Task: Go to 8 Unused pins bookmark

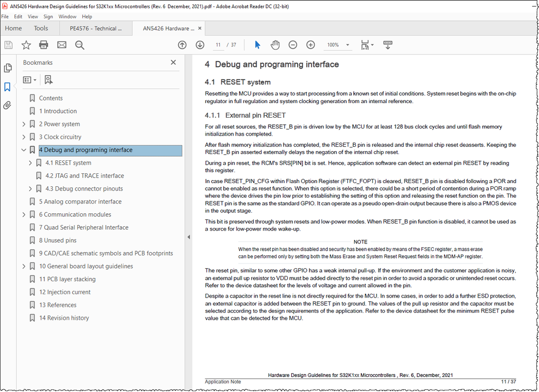Action: 58,240
